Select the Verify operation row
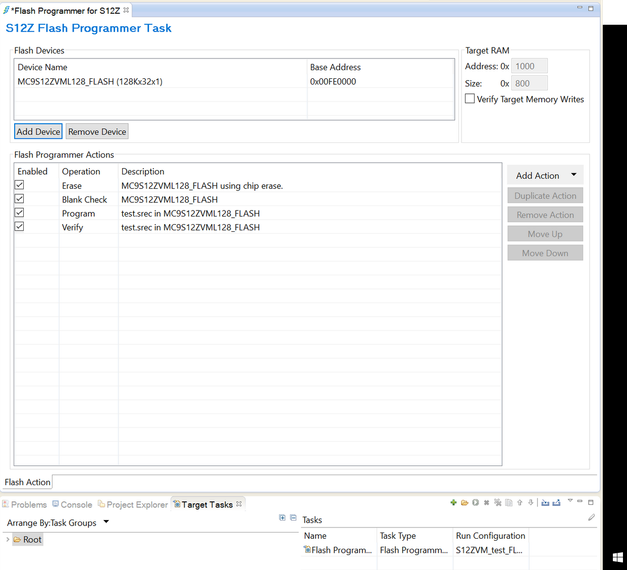Image resolution: width=627 pixels, height=570 pixels. pos(258,227)
